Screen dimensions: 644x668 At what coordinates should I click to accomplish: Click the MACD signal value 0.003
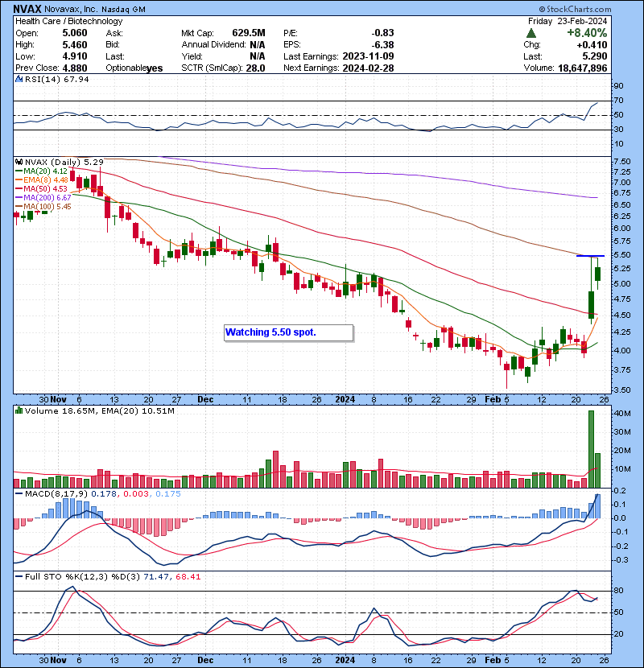[136, 494]
